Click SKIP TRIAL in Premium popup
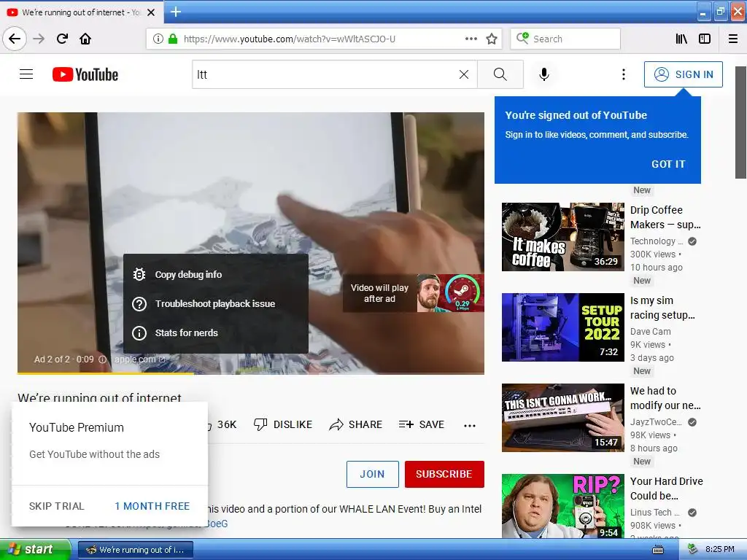 (x=57, y=506)
